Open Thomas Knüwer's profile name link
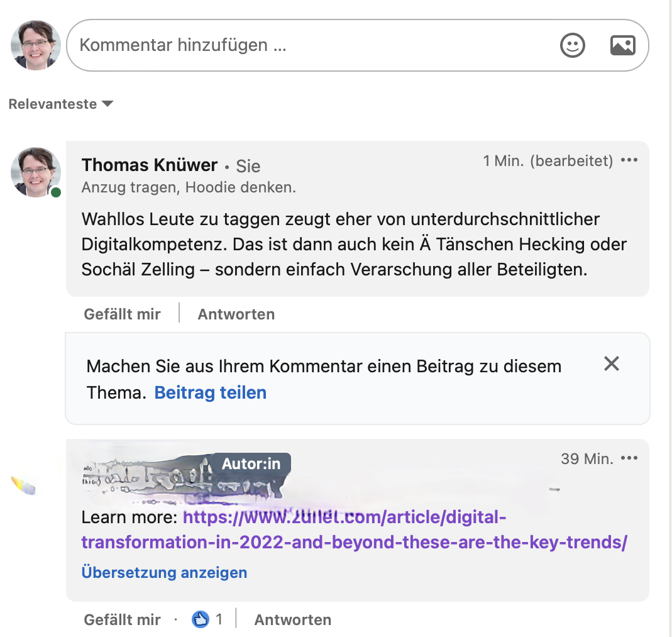Screen dimensions: 672x637 (x=150, y=165)
